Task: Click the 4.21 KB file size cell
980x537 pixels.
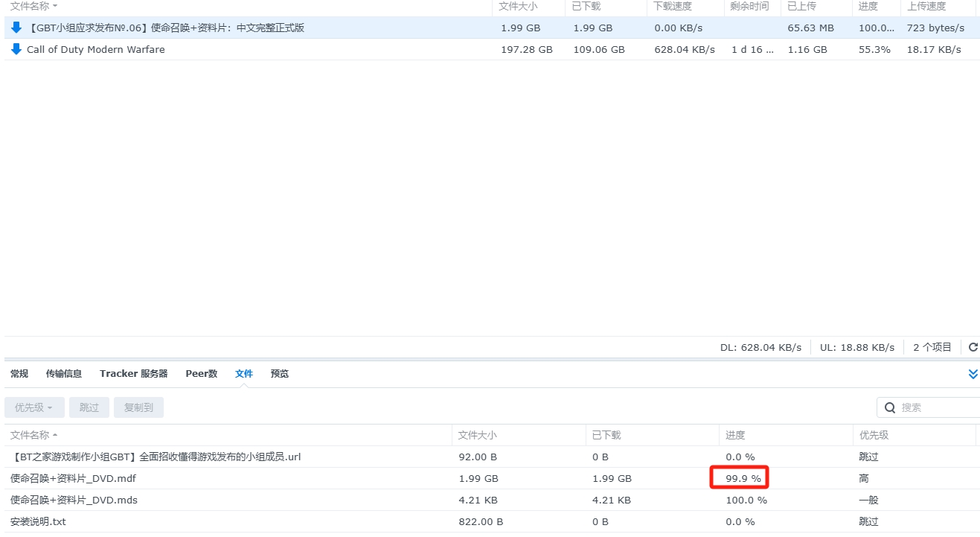Action: 478,500
